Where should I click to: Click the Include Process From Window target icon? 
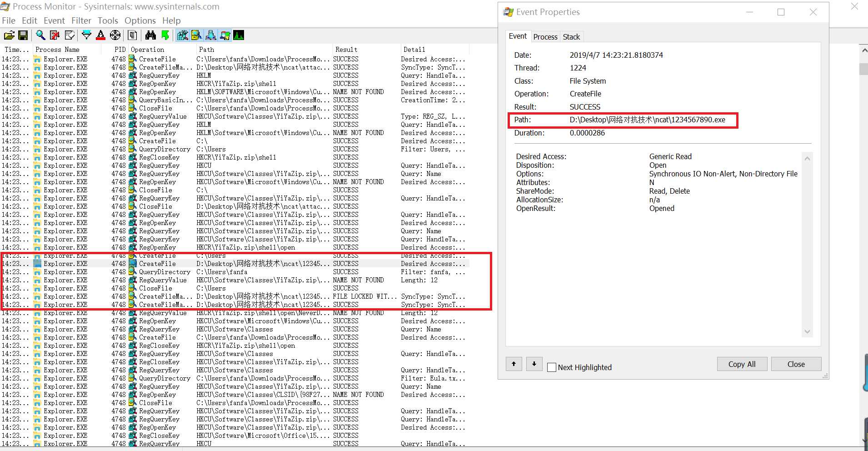(115, 35)
